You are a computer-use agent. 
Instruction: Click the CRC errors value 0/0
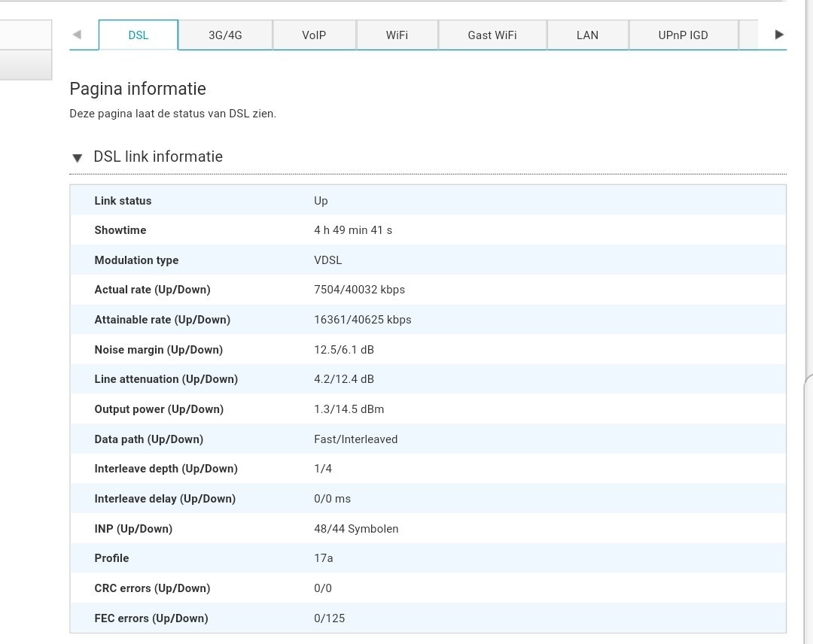tap(322, 588)
